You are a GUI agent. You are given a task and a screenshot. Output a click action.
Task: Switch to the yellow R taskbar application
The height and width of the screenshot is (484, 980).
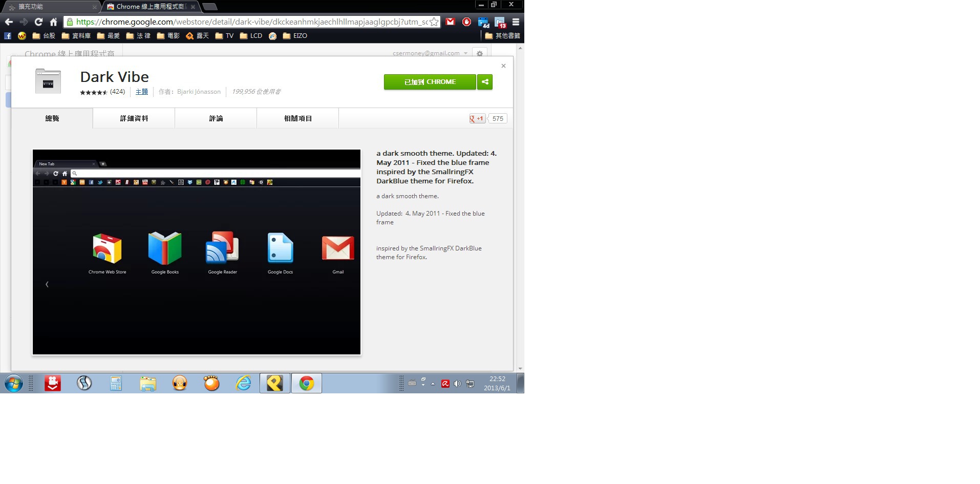pos(275,383)
